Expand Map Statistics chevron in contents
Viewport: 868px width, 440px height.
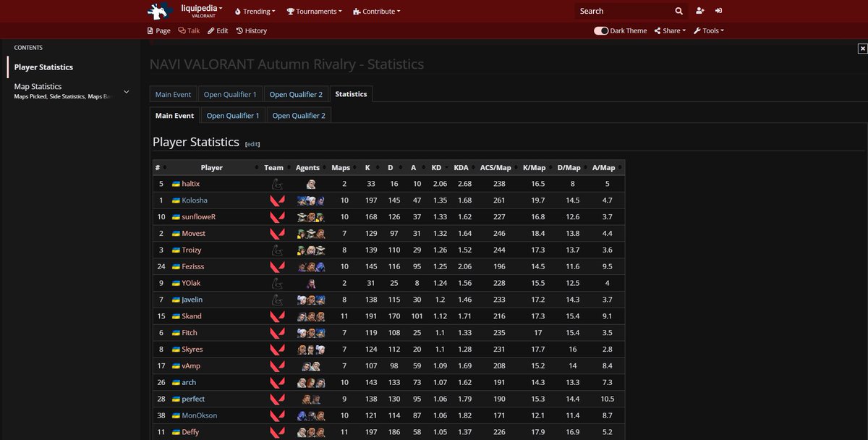coord(127,92)
